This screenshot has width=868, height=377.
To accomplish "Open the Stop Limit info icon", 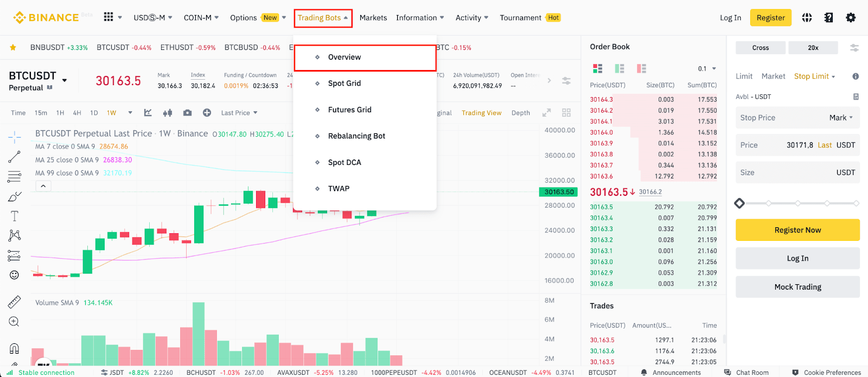I will tap(856, 76).
